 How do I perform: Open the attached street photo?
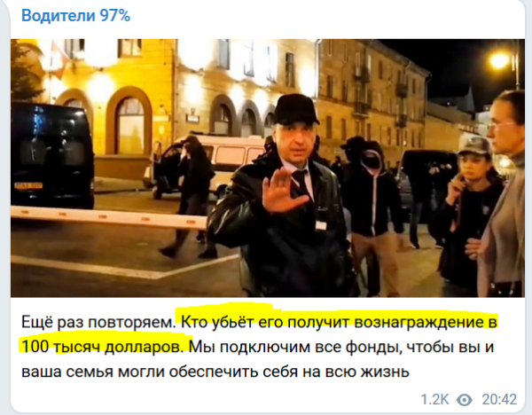tap(268, 168)
